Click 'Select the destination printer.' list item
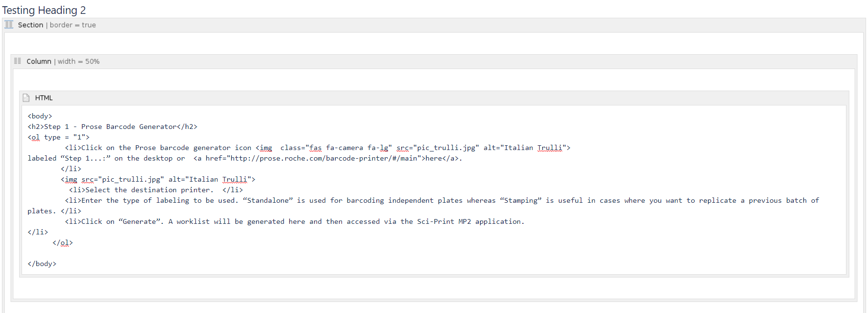This screenshot has height=313, width=868. (156, 190)
